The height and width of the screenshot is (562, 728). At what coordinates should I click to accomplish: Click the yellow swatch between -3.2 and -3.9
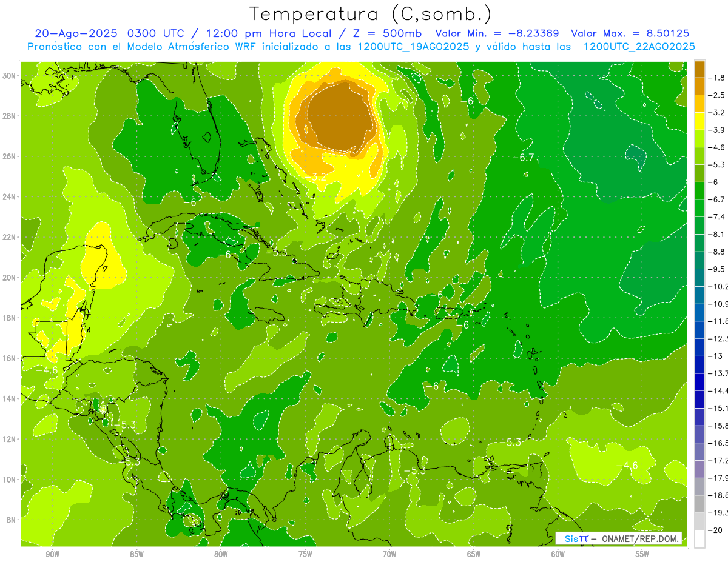coord(699,121)
